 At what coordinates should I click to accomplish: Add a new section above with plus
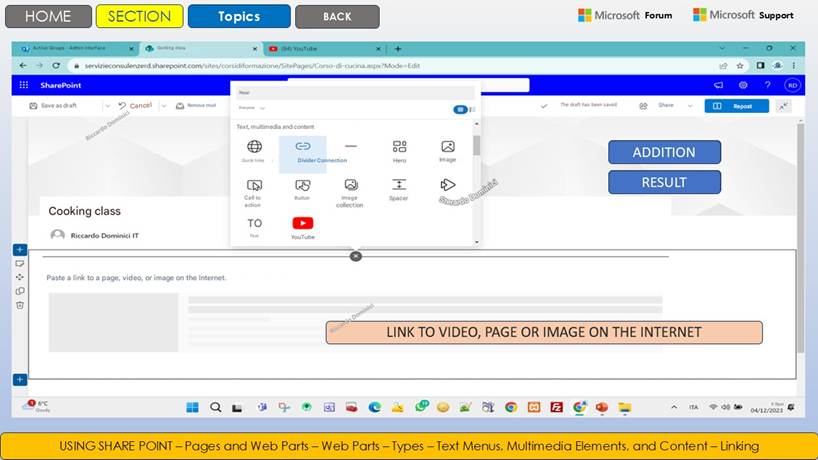(x=20, y=250)
